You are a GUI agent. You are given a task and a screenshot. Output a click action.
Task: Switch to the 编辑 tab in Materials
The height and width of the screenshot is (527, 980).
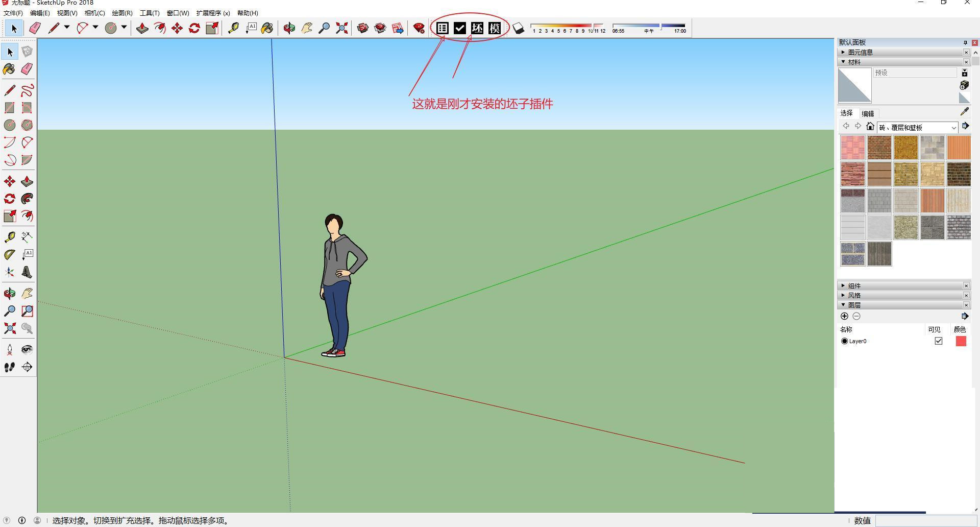[x=868, y=113]
